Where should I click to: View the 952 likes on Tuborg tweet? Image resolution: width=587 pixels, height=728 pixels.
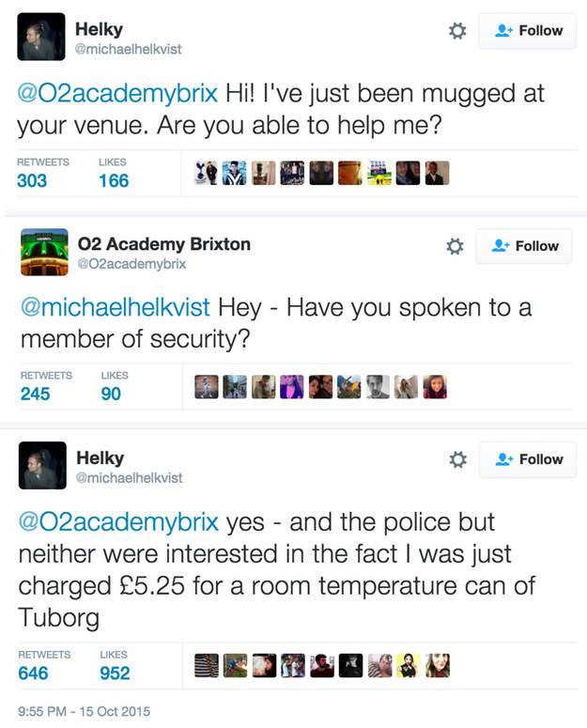pyautogui.click(x=116, y=674)
